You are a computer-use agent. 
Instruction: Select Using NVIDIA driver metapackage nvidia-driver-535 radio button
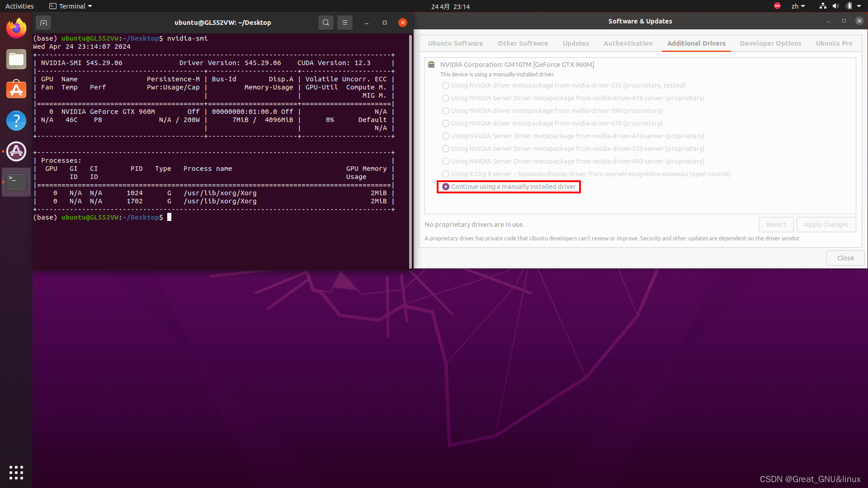pyautogui.click(x=445, y=84)
